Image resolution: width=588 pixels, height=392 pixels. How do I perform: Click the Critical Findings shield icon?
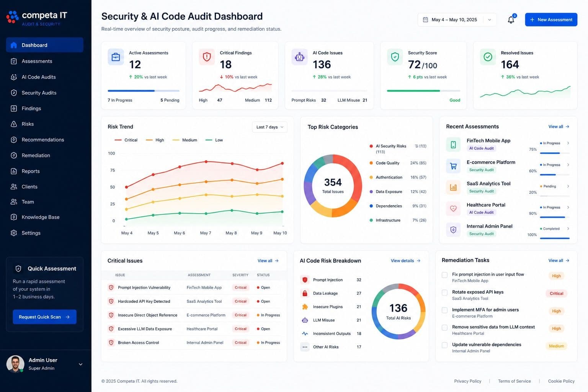[207, 57]
